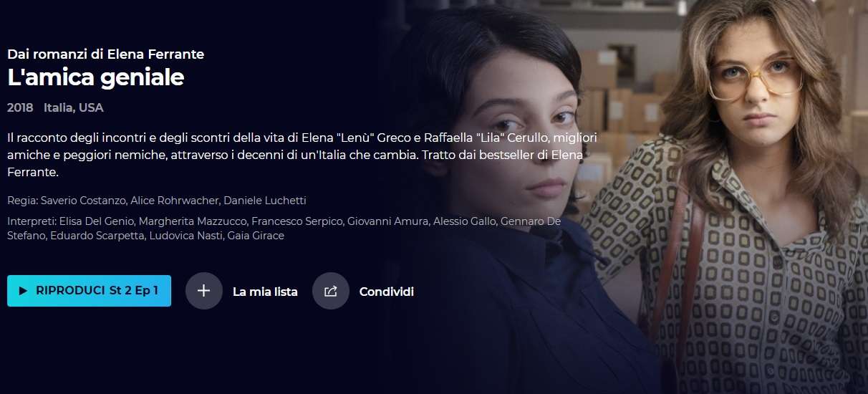
Task: Select cast member Alessio Gallo
Action: [463, 222]
